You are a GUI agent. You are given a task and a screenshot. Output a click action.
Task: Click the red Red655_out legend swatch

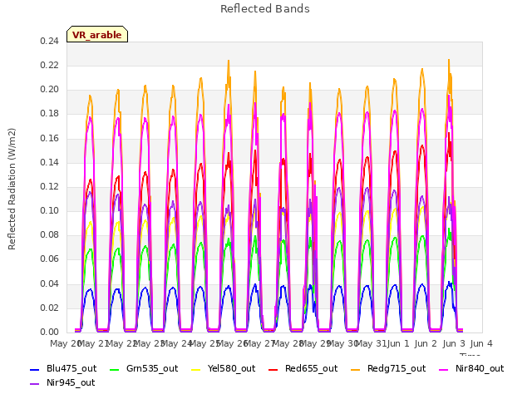[x=273, y=369]
